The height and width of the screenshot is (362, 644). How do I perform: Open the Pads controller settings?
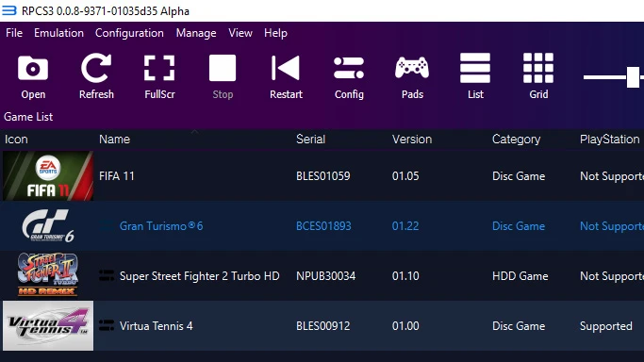pyautogui.click(x=412, y=68)
